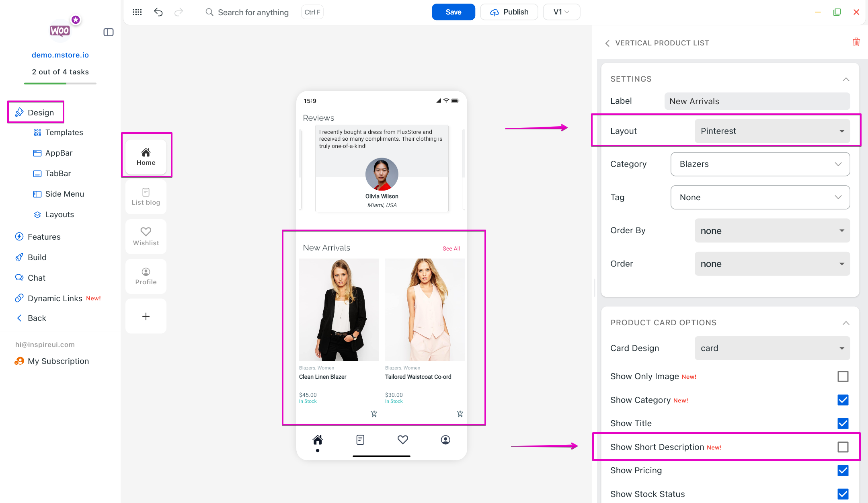The image size is (868, 503).
Task: Tap heart icon in phone tab bar
Action: pos(402,439)
